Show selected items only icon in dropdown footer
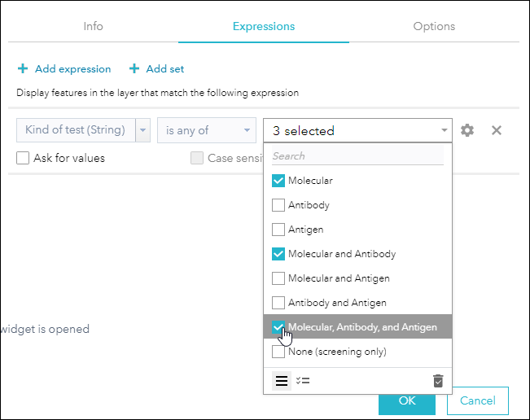Viewport: 530px width, 420px height. (x=303, y=381)
